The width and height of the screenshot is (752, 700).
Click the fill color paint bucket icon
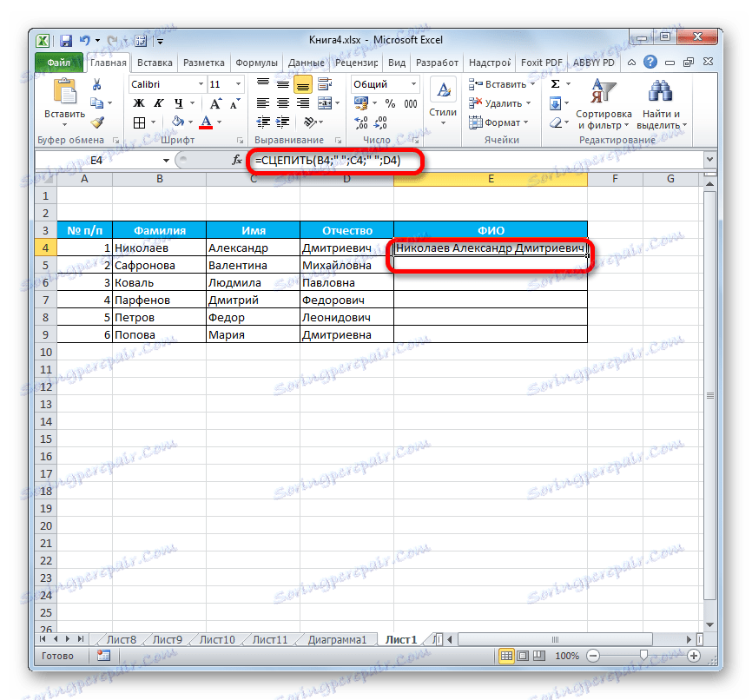(x=178, y=122)
